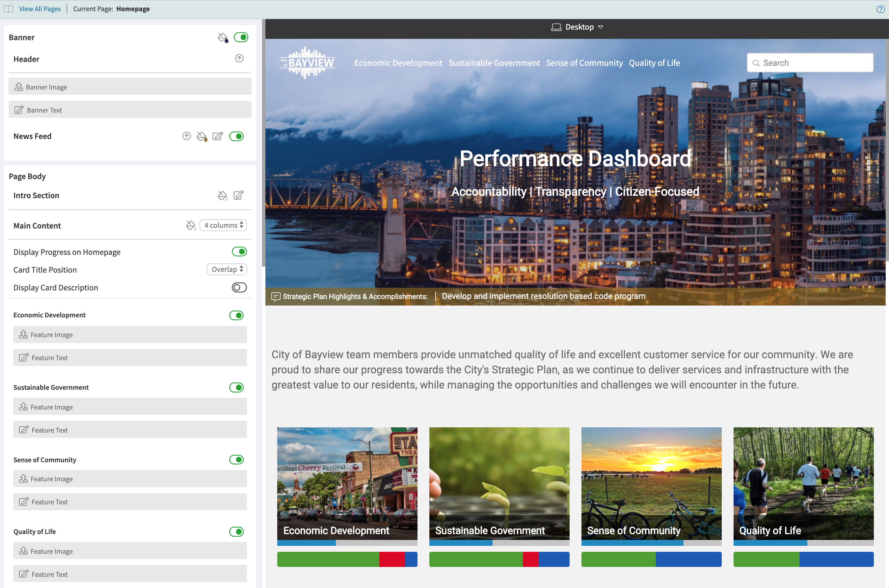Screen dimensions: 889x588
Task: Click the News Feed upload icon
Action: pyautogui.click(x=186, y=136)
